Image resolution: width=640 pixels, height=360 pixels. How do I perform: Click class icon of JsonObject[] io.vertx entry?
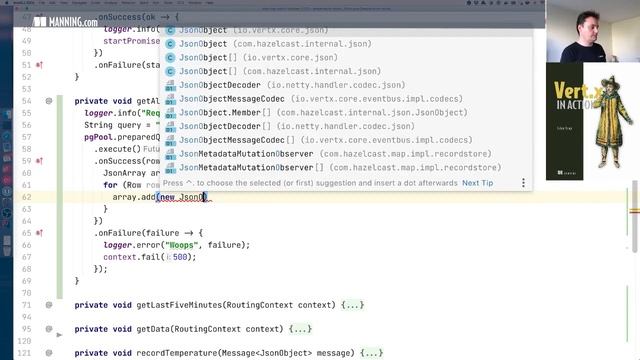click(x=170, y=58)
